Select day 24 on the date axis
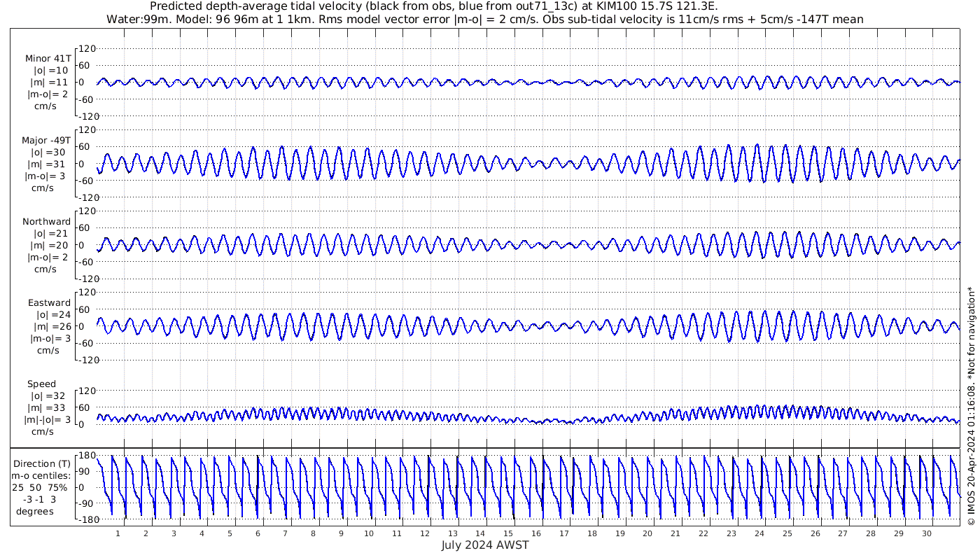980x560 pixels. [x=759, y=533]
